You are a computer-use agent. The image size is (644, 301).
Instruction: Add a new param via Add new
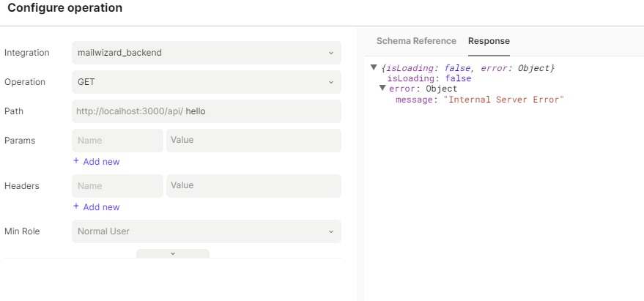(x=97, y=162)
